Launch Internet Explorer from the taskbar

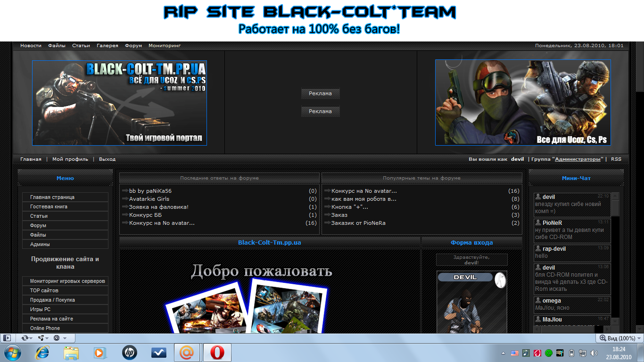coord(42,353)
